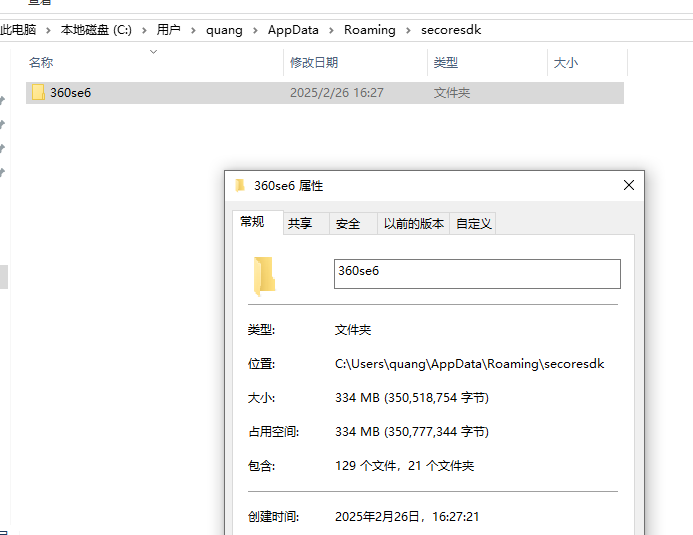Click the 常规 tab
Image resolution: width=693 pixels, height=535 pixels.
(x=252, y=222)
